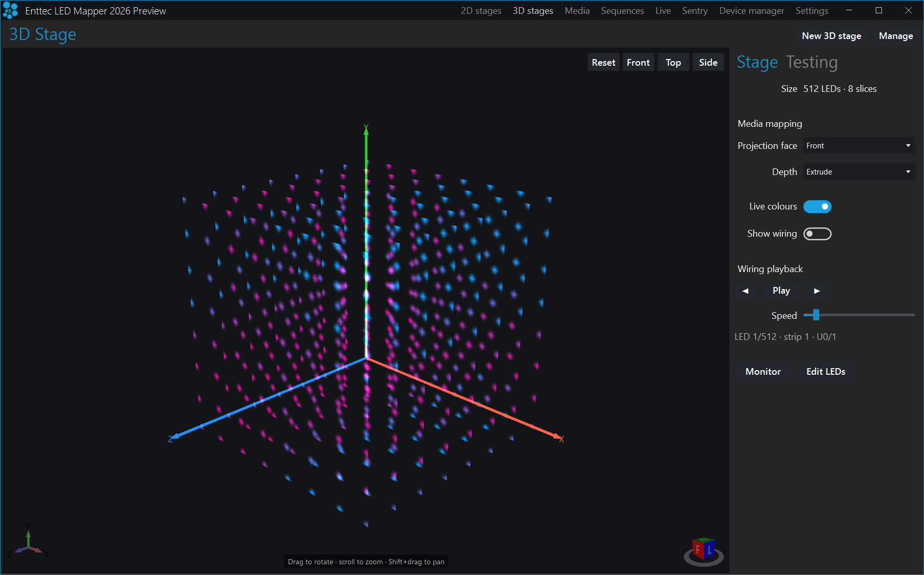Switch to the Top camera view
Image resolution: width=924 pixels, height=575 pixels.
coord(673,62)
